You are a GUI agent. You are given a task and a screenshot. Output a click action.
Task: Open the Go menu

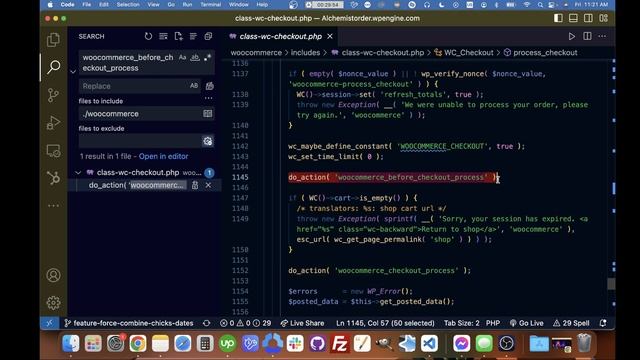click(171, 4)
